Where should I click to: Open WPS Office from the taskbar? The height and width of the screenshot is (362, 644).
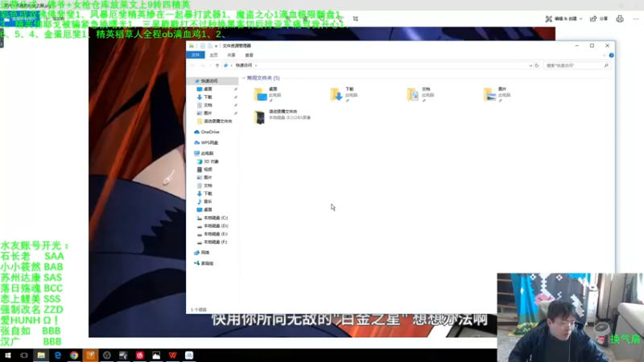tap(173, 356)
